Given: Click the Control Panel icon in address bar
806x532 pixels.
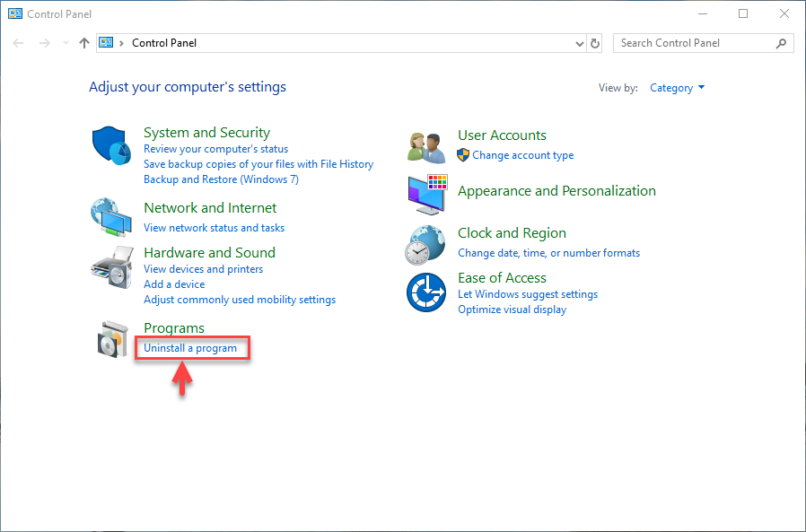Looking at the screenshot, I should (x=106, y=43).
